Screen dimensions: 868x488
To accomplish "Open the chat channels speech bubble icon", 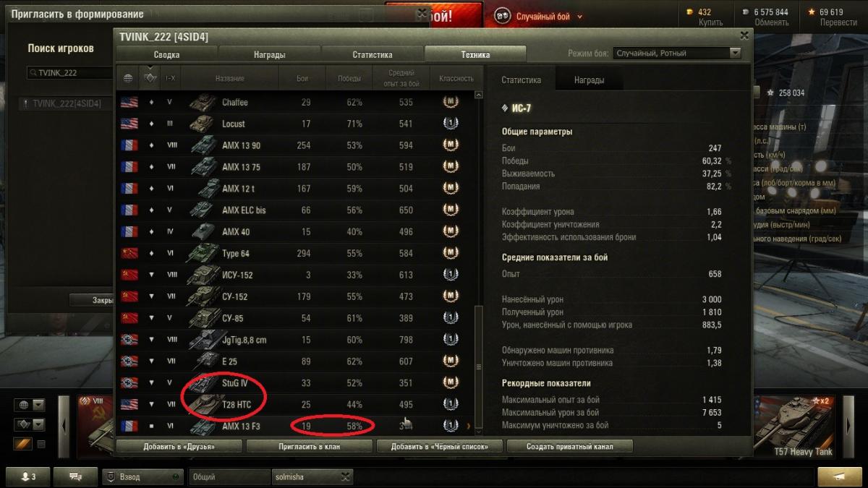I will point(76,476).
